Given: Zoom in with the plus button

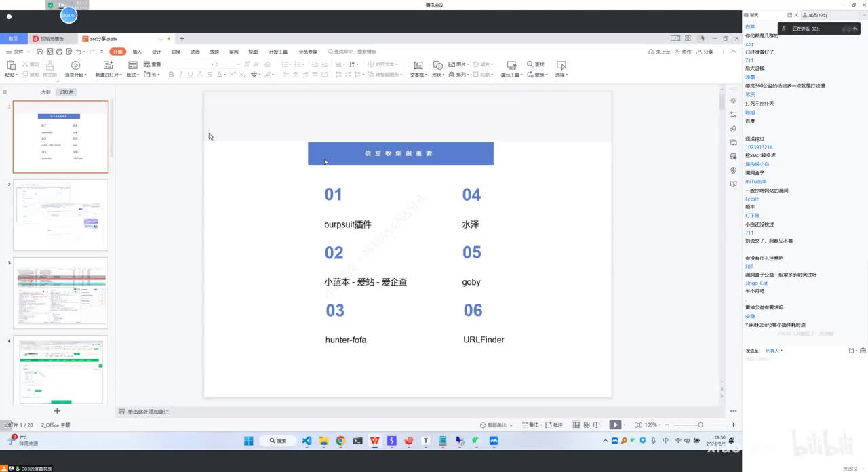Looking at the screenshot, I should (733, 425).
